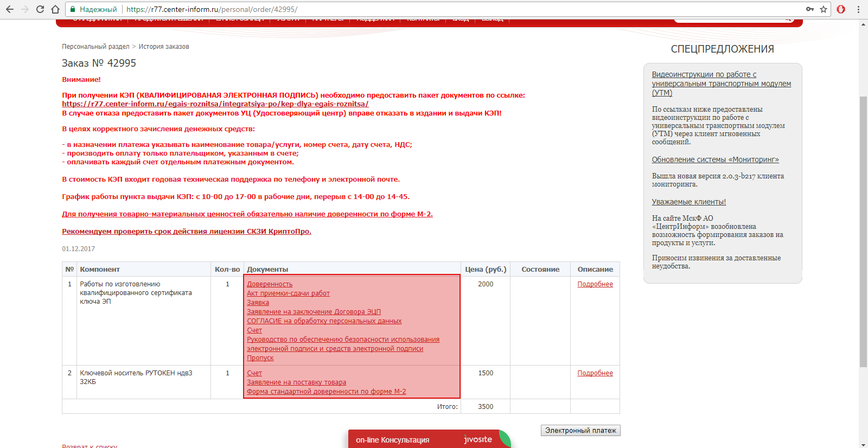Click Подробнее for РУТОКЕН row

click(x=595, y=373)
